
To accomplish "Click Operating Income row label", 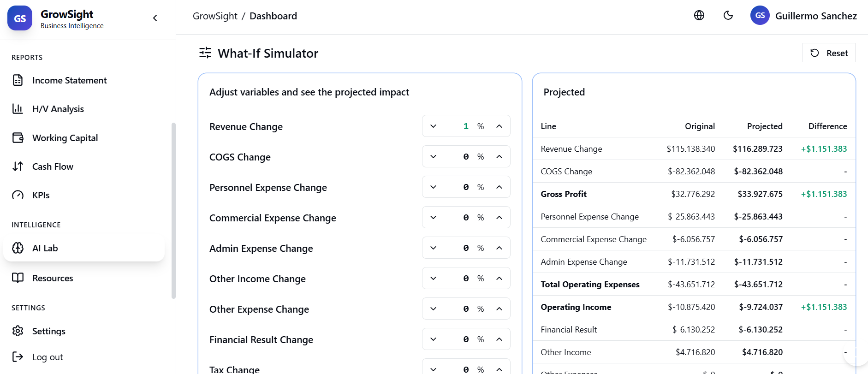I will pyautogui.click(x=576, y=307).
